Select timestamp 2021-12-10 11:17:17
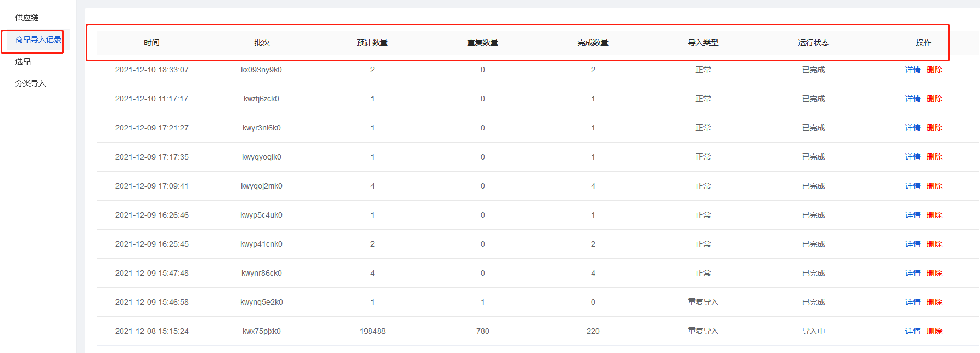Viewport: 980px width, 353px height. coord(151,99)
